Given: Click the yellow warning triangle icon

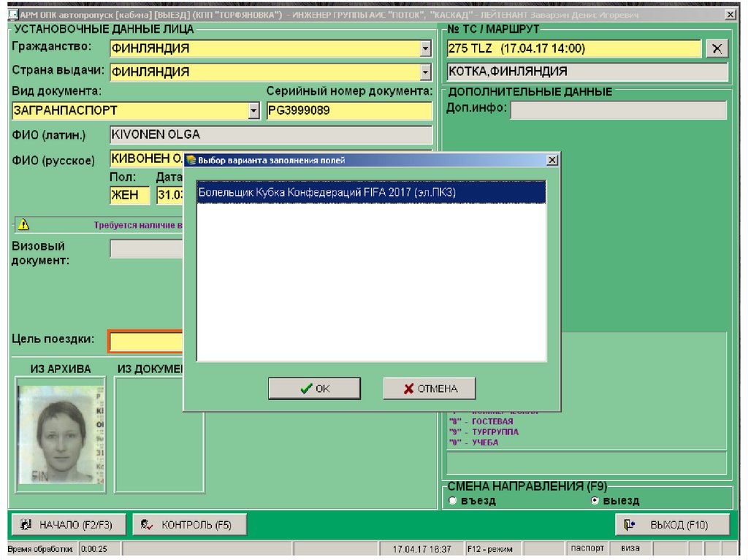Looking at the screenshot, I should 24,225.
